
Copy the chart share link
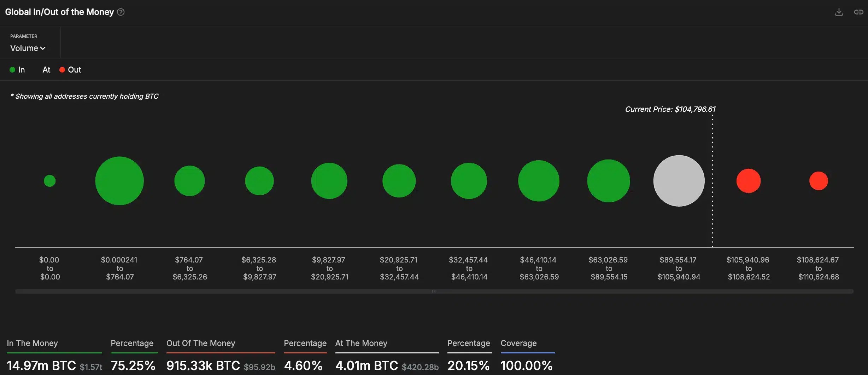coord(858,12)
